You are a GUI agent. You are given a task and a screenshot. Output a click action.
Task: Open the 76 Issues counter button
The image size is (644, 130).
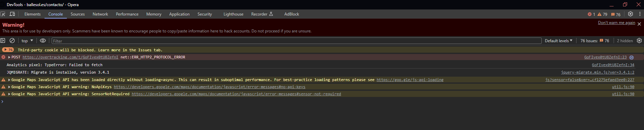coord(595,41)
